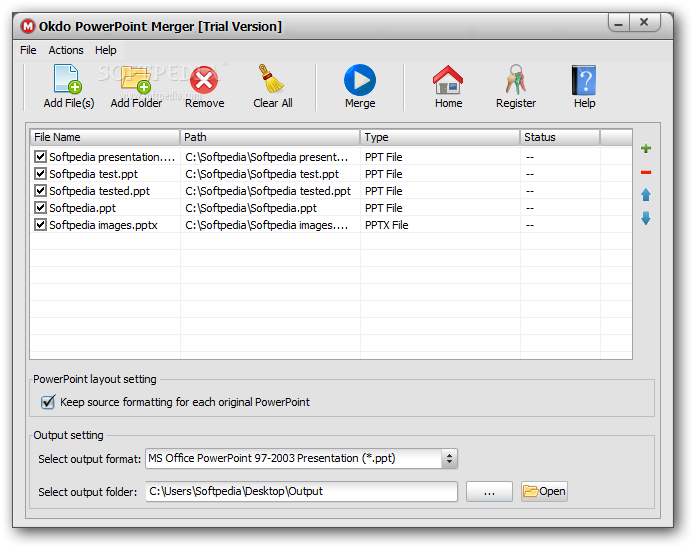
Task: Click the Okdo app logo in the title bar
Action: [28, 26]
